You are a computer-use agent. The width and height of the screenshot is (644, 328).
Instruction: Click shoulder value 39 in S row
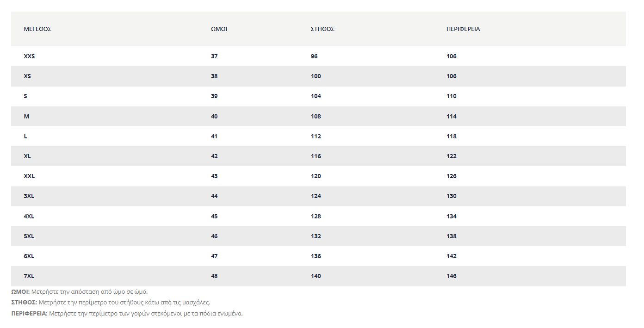pos(214,96)
